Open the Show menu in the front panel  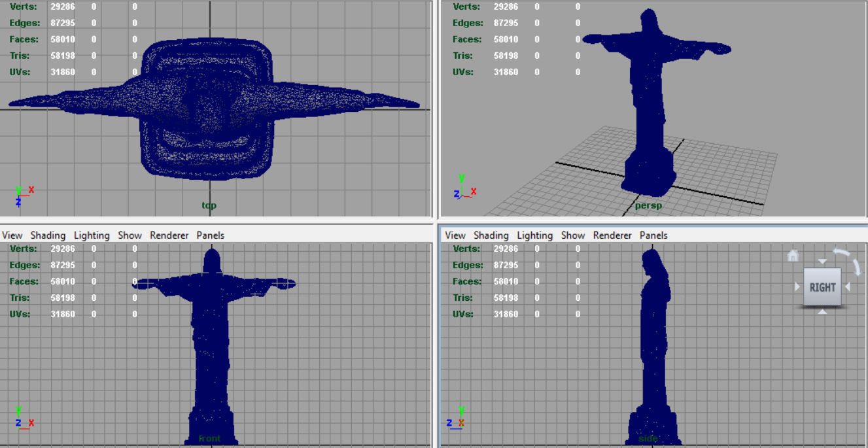tap(130, 235)
